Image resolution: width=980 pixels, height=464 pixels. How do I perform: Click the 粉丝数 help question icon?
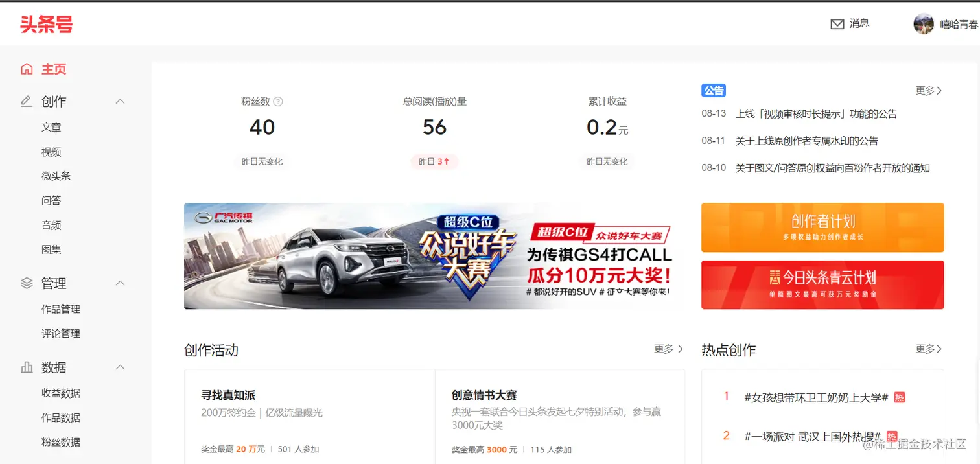pos(278,101)
